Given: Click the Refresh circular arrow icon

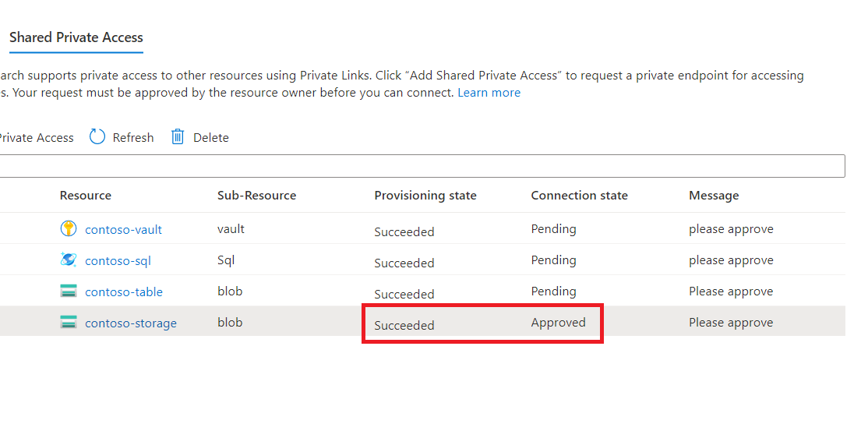Looking at the screenshot, I should point(97,137).
